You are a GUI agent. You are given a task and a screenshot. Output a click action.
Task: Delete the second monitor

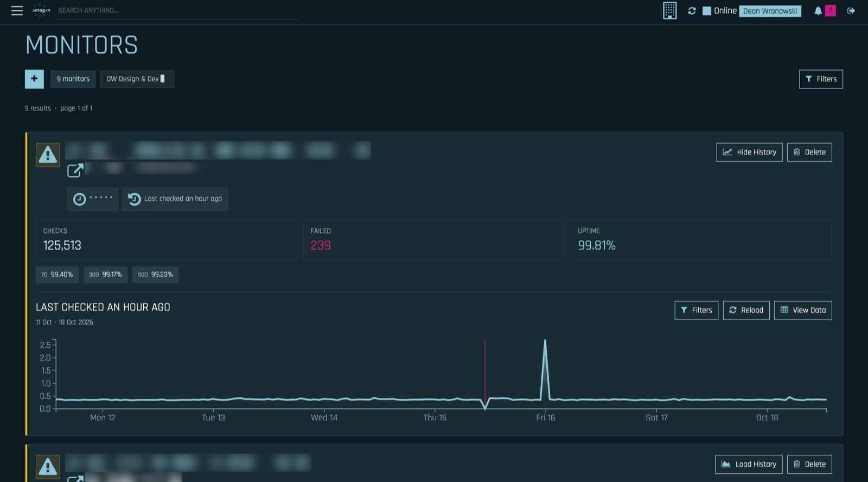(x=809, y=464)
